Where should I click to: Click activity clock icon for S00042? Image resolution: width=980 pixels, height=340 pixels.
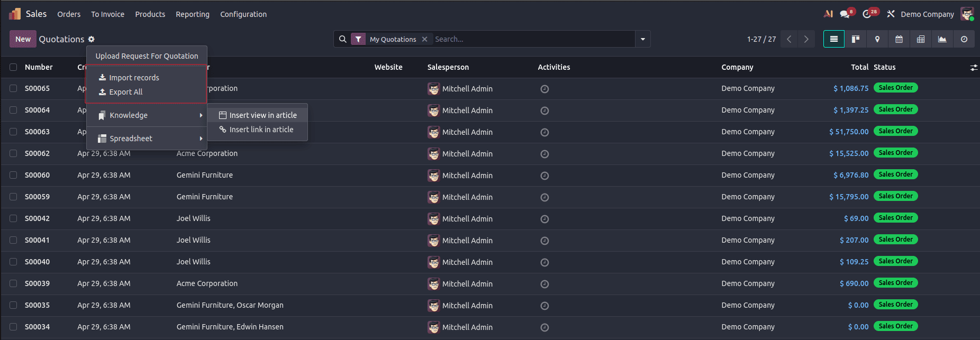(545, 219)
